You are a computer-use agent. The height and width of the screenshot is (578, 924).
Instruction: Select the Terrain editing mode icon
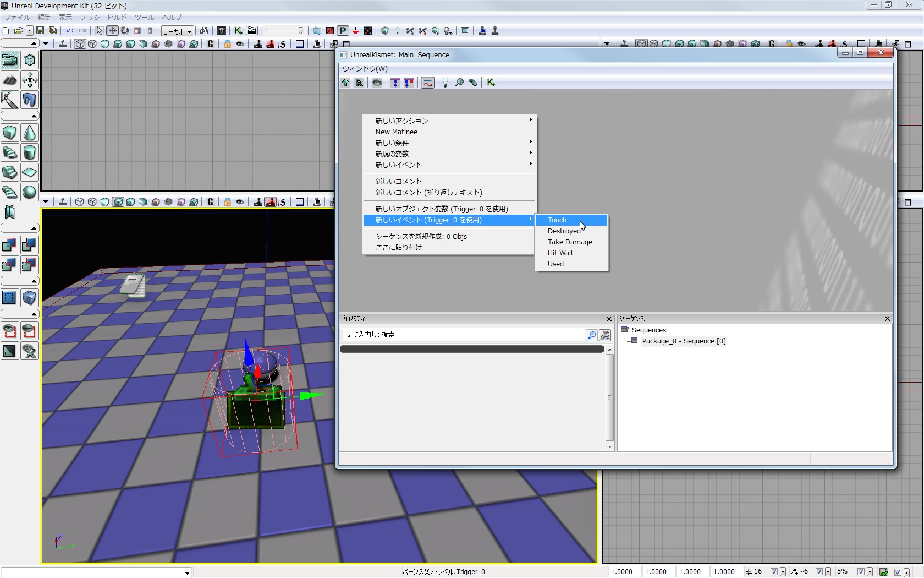click(10, 80)
